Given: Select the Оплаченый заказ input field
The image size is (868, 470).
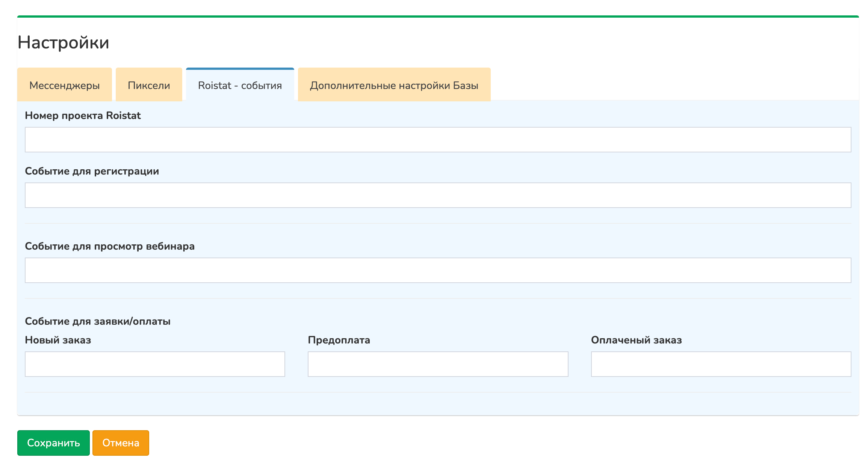Looking at the screenshot, I should click(721, 364).
